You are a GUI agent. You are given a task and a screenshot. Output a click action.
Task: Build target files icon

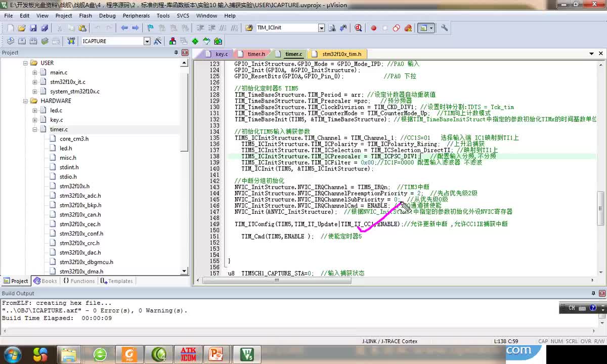22,41
